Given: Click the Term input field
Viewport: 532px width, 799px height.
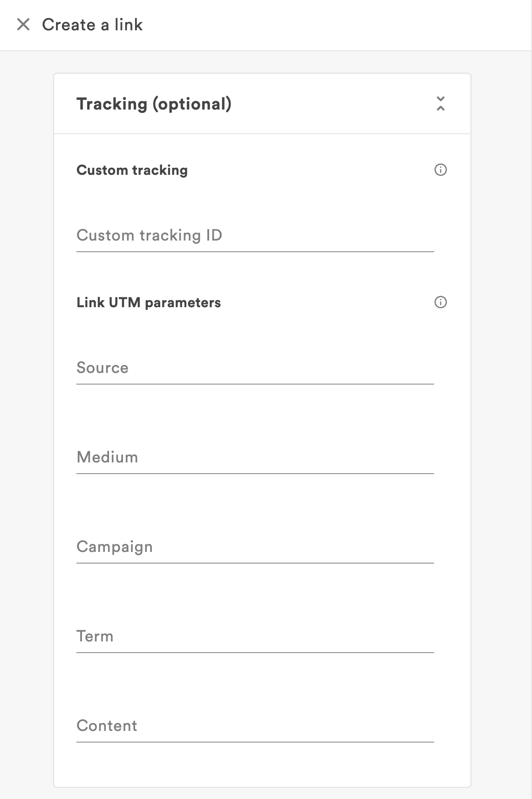Looking at the screenshot, I should [255, 636].
